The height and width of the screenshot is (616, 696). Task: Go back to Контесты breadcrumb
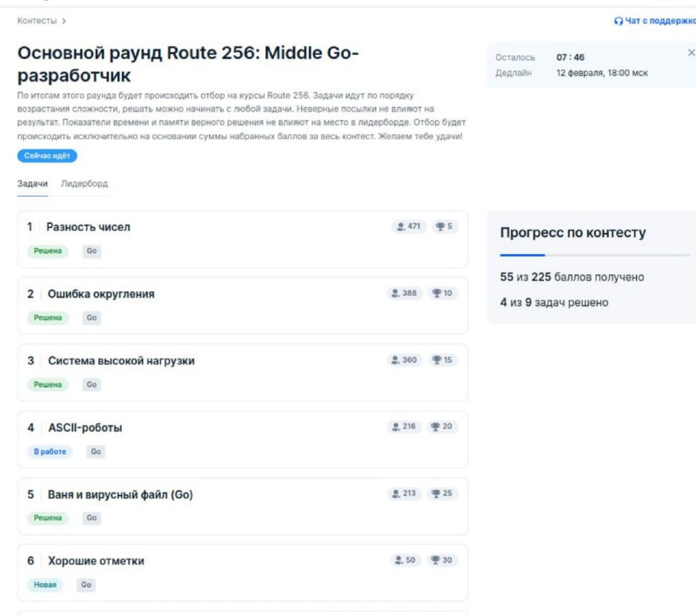tap(37, 21)
